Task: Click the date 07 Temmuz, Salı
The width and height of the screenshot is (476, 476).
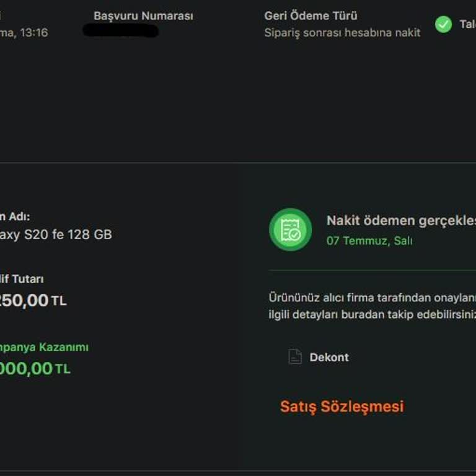Action: coord(369,240)
